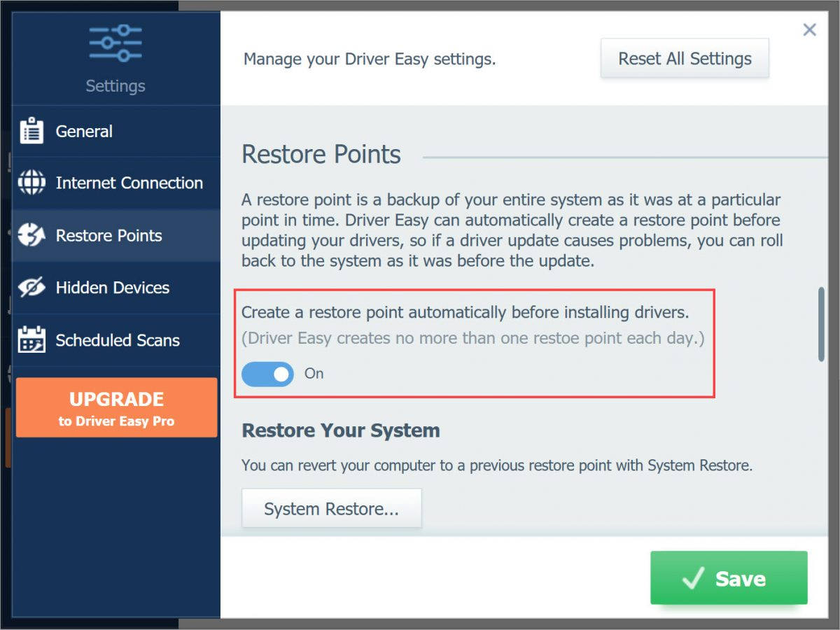Click the settings panel vertical scrollbar

coord(821,323)
